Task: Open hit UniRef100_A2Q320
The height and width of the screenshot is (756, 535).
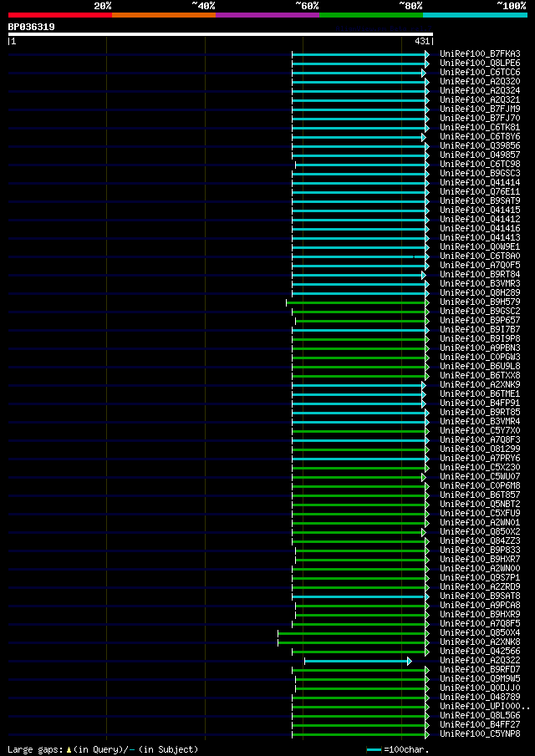Action: point(480,82)
